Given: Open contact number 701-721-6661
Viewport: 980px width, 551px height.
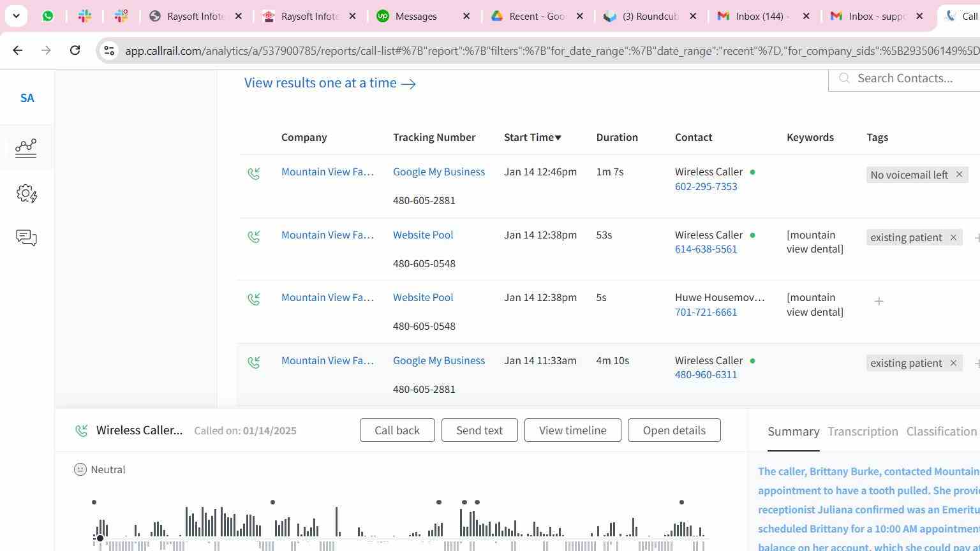Looking at the screenshot, I should (706, 312).
